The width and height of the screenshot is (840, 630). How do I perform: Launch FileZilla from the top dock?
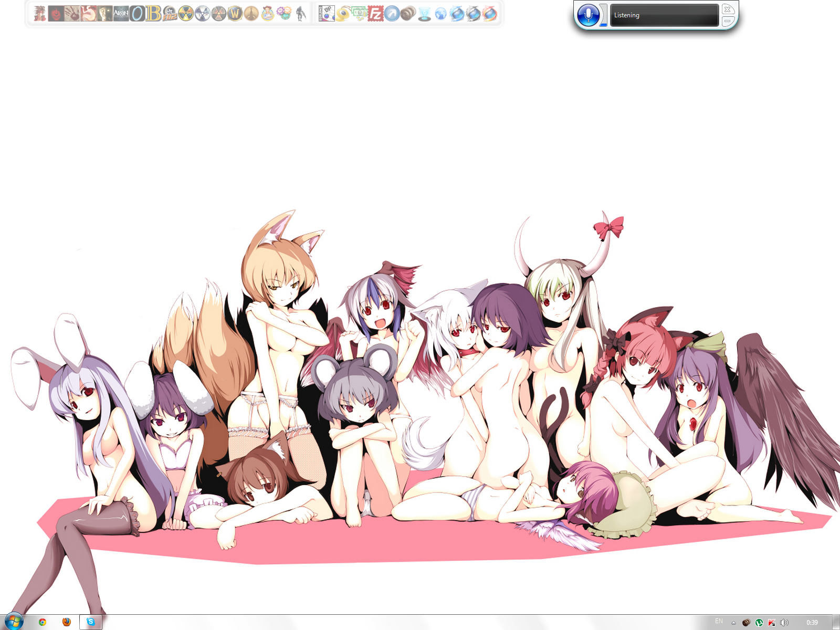click(x=375, y=14)
